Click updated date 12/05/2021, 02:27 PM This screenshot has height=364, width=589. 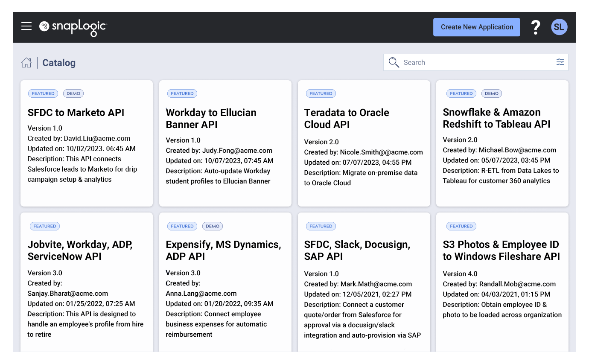[x=377, y=294]
